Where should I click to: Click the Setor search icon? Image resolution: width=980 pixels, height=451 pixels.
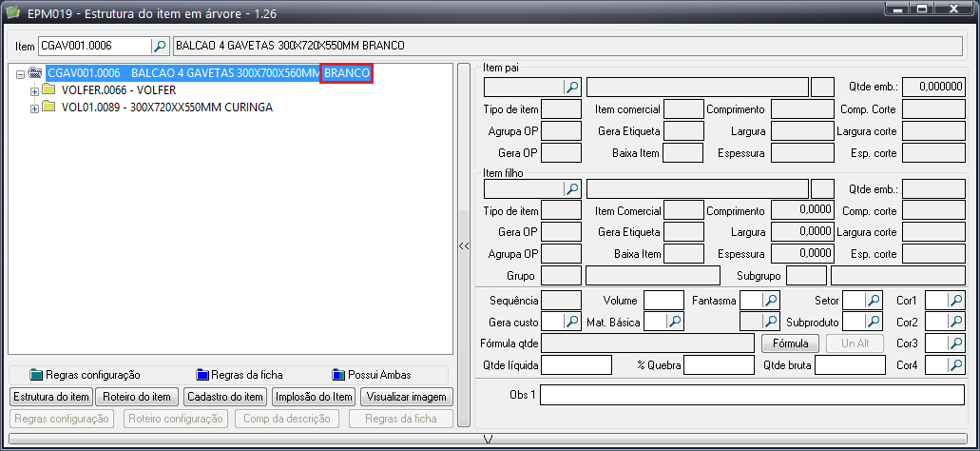click(x=874, y=301)
